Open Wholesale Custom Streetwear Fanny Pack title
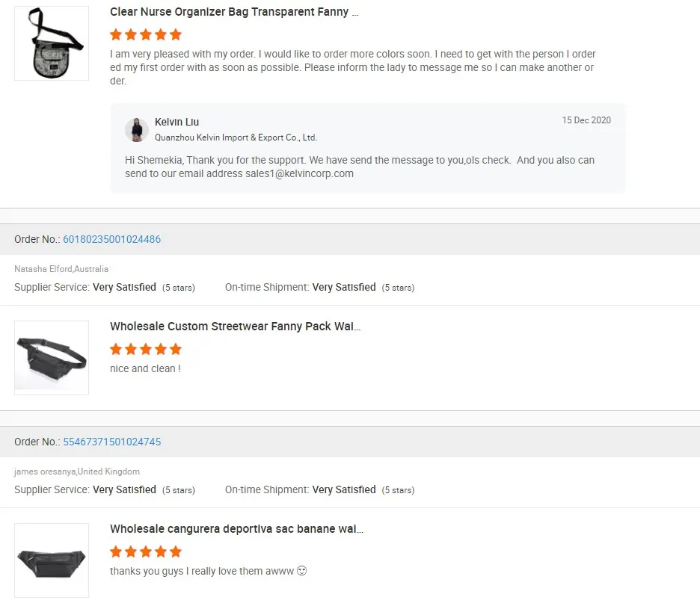700x612 pixels. coord(236,327)
